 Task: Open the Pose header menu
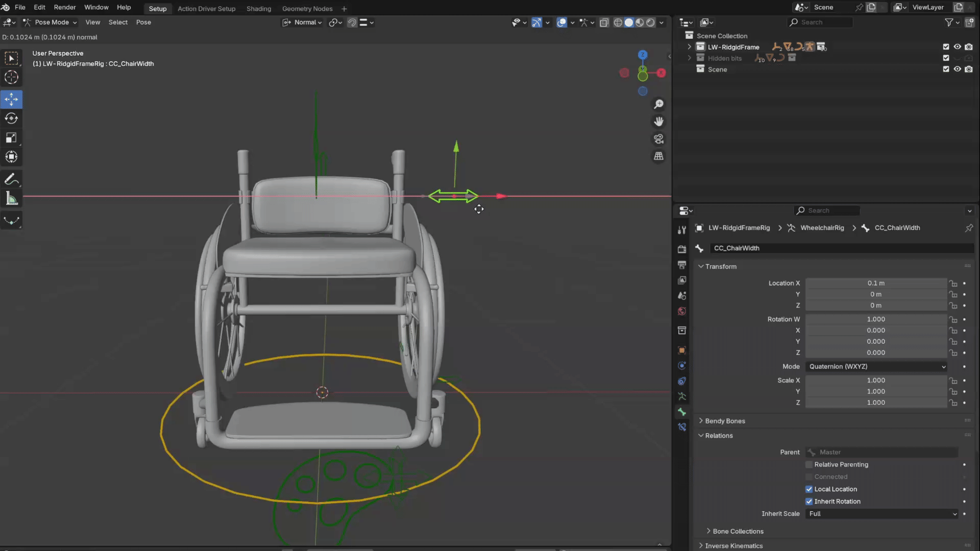click(143, 22)
